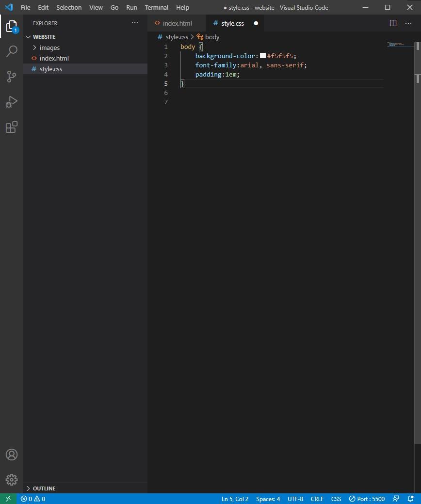Viewport: 421px width, 504px height.
Task: Split the editor using the toolbar icon
Action: tap(392, 23)
